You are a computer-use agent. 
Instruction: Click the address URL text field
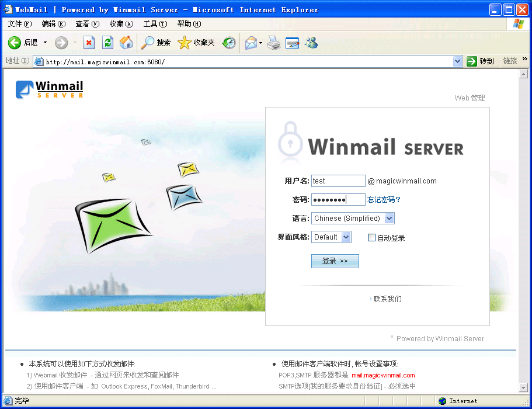(248, 62)
